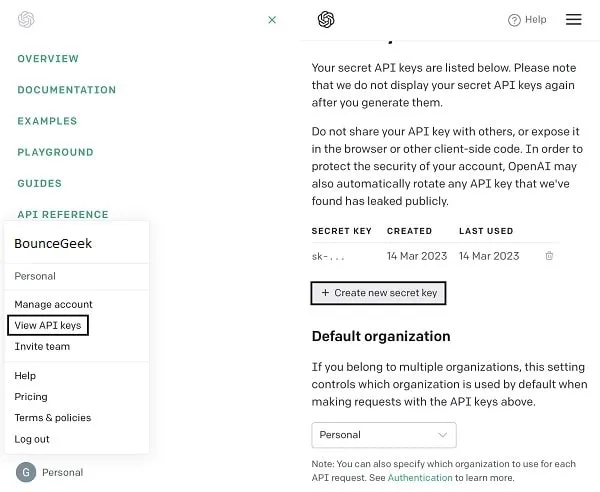600x492 pixels.
Task: Click the OpenAI logo in right header
Action: tap(326, 19)
